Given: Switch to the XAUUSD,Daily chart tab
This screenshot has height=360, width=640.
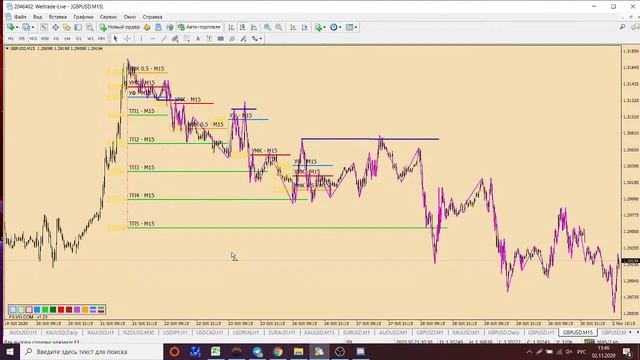Looking at the screenshot, I should 62,333.
